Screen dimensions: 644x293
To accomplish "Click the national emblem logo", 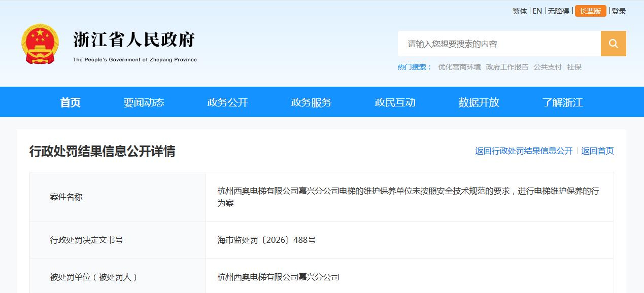I will [40, 44].
